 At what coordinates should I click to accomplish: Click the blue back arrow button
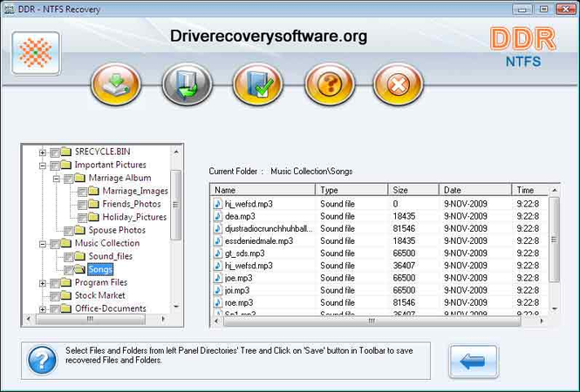pyautogui.click(x=474, y=362)
